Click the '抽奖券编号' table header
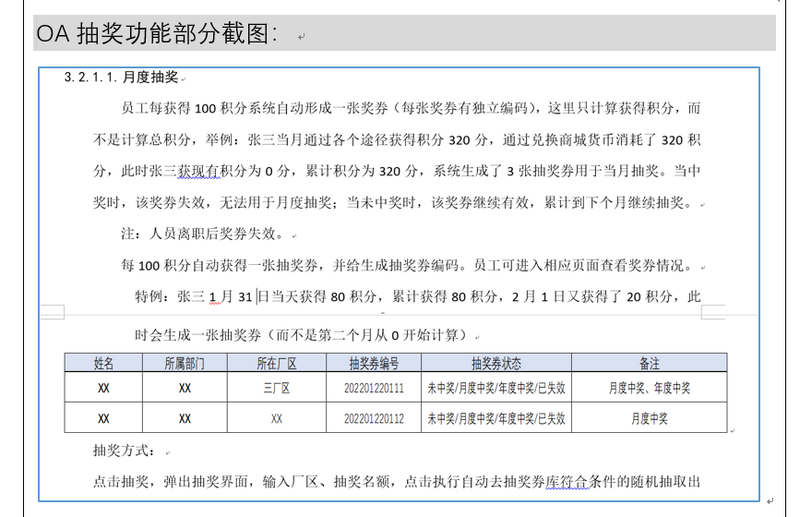Image resolution: width=800 pixels, height=517 pixels. pyautogui.click(x=374, y=363)
